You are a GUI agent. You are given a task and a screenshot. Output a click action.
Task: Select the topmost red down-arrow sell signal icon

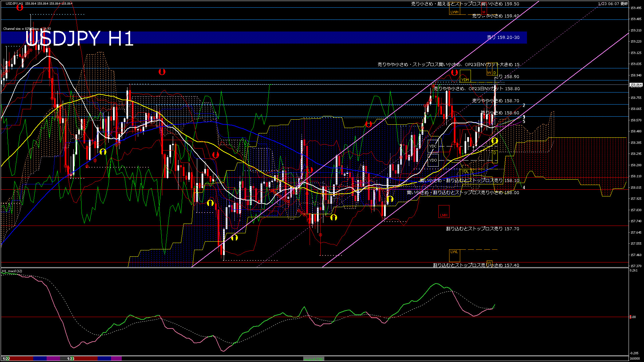19,7
